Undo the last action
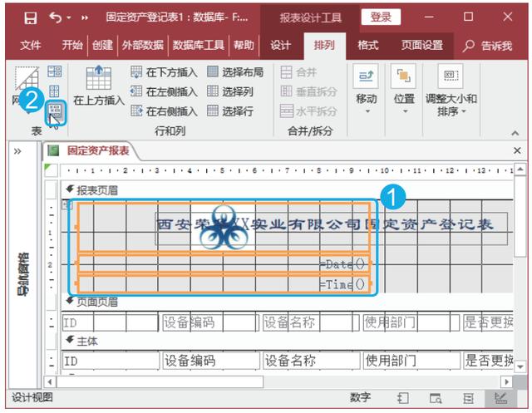532x413 pixels. pos(56,17)
